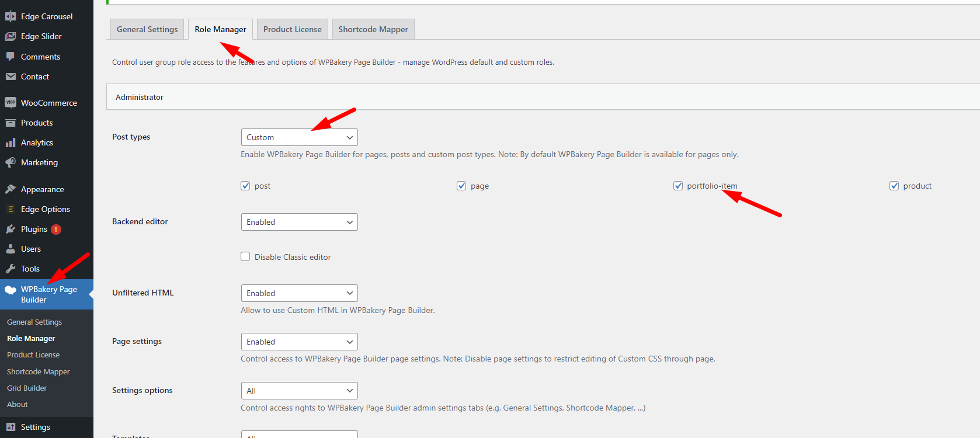Open the Post types dropdown
The image size is (980, 438).
tap(299, 137)
